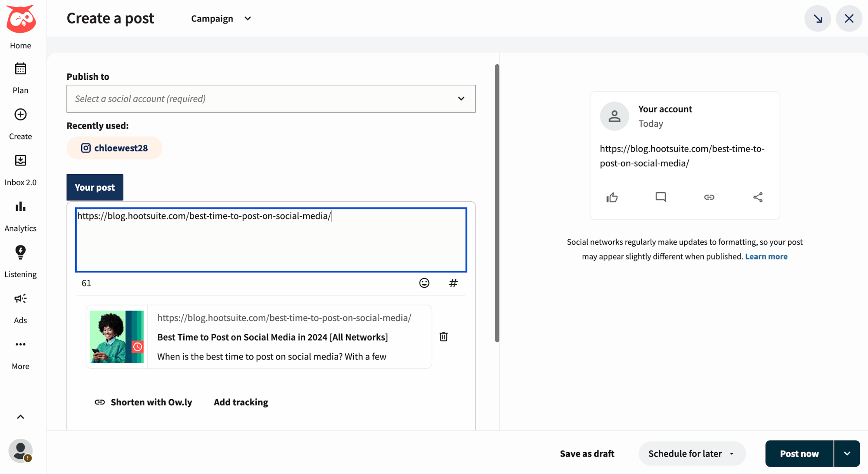The image size is (868, 474).
Task: Open the Plan calendar section
Action: click(20, 68)
